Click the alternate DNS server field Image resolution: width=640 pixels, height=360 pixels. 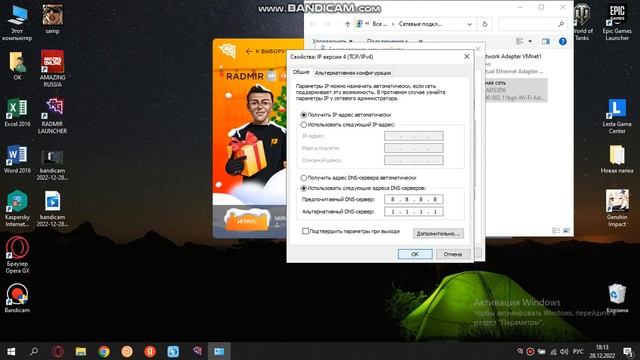tap(413, 211)
